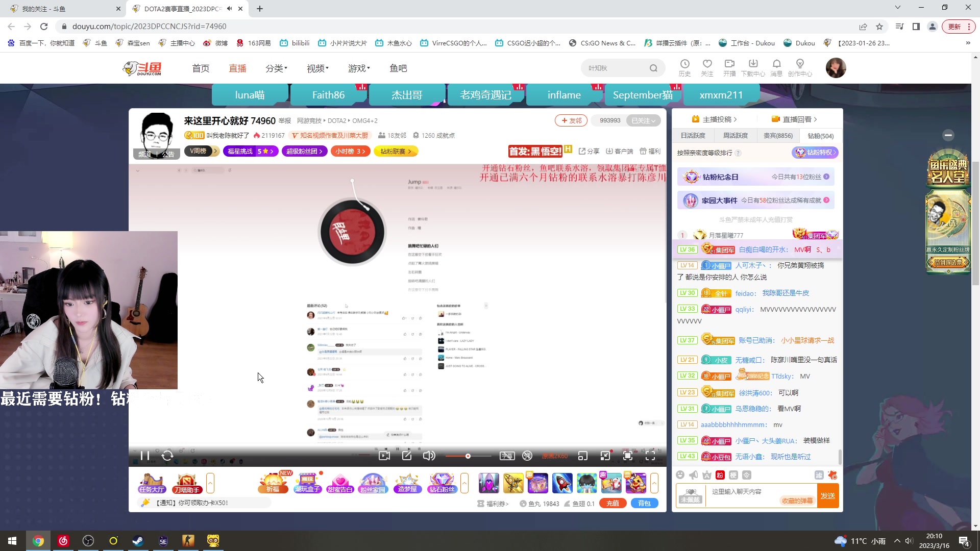This screenshot has width=980, height=551.
Task: Open emoji picker in chat
Action: [680, 475]
